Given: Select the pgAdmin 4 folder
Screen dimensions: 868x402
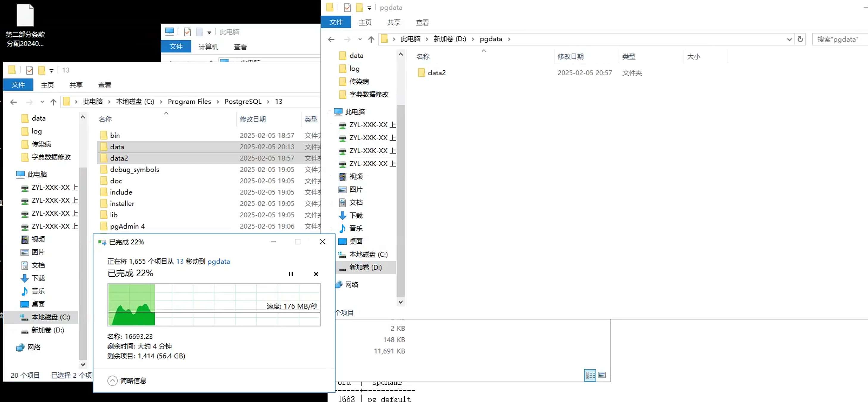Looking at the screenshot, I should [127, 226].
